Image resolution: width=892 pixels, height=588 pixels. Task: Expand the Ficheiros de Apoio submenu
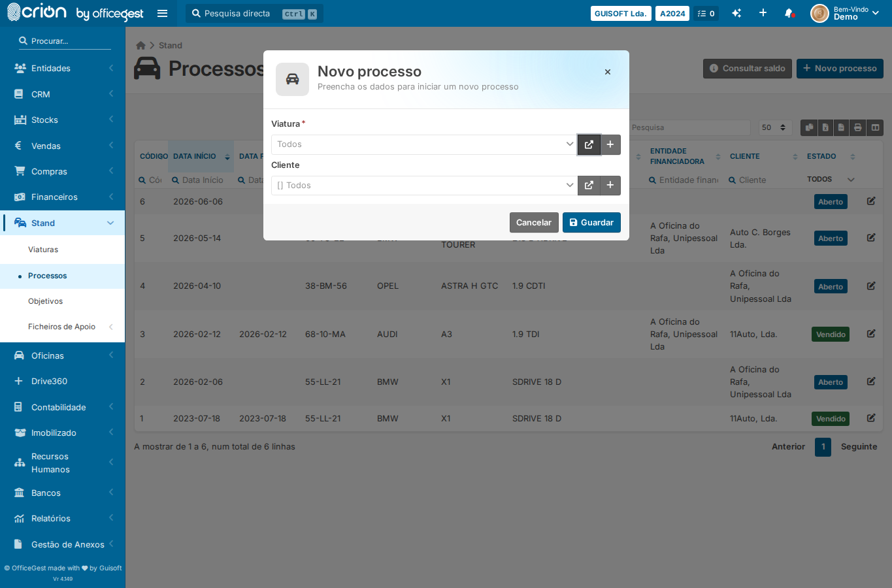pos(63,327)
